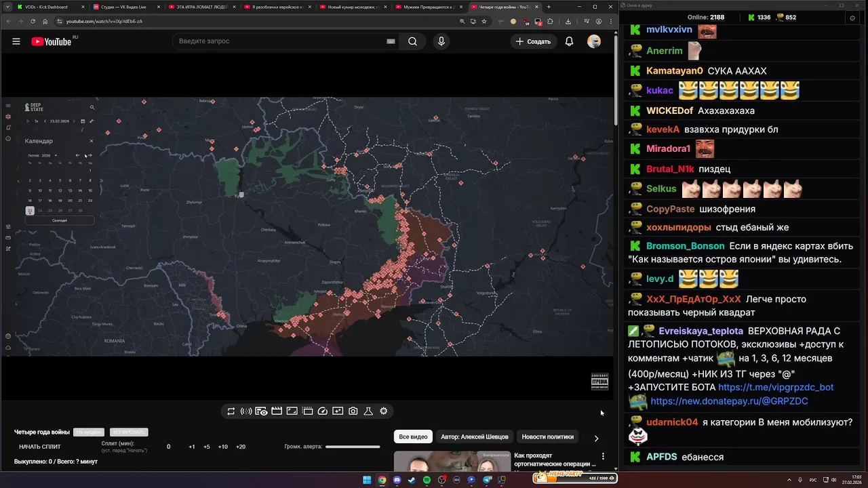The width and height of the screenshot is (868, 488).
Task: Open Steam from the taskbar
Action: pos(412,480)
